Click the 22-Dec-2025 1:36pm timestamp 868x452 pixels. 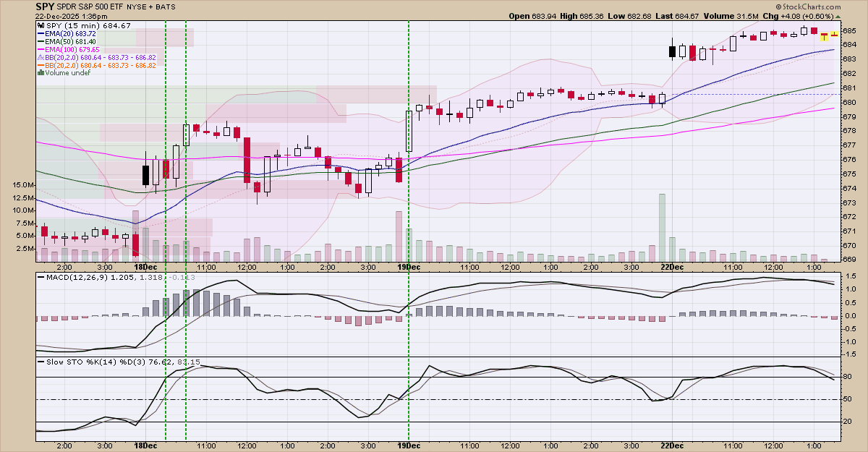pos(72,16)
